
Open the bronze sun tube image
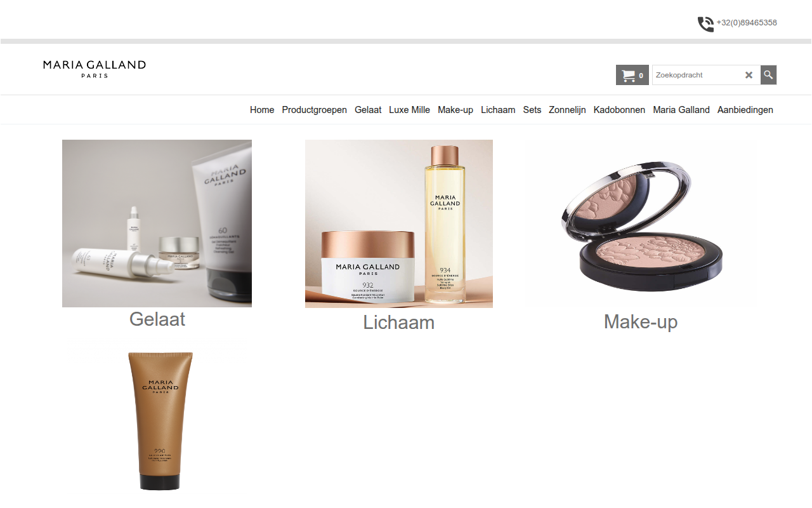click(160, 421)
